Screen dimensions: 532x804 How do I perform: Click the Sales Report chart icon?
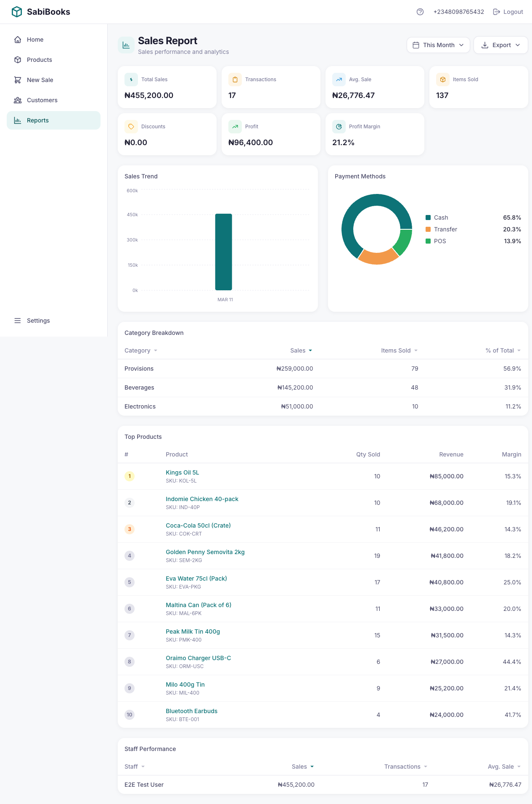point(126,45)
